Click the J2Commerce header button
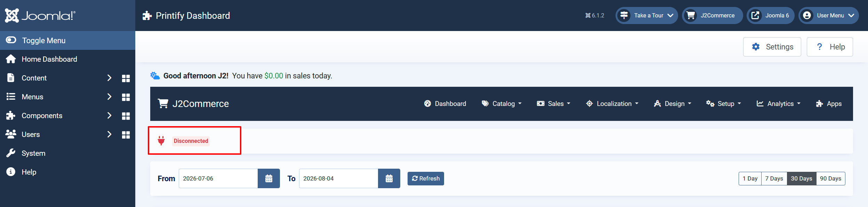 (712, 15)
